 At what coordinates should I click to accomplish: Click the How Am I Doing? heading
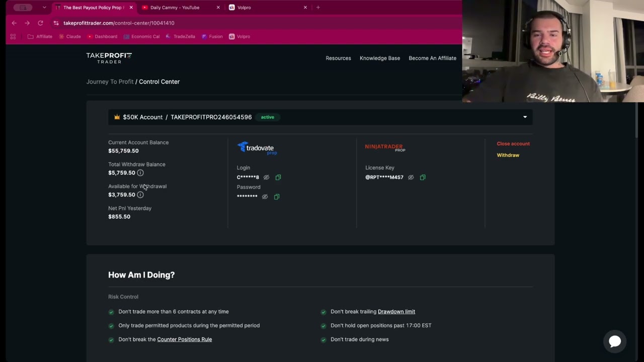[x=141, y=275]
